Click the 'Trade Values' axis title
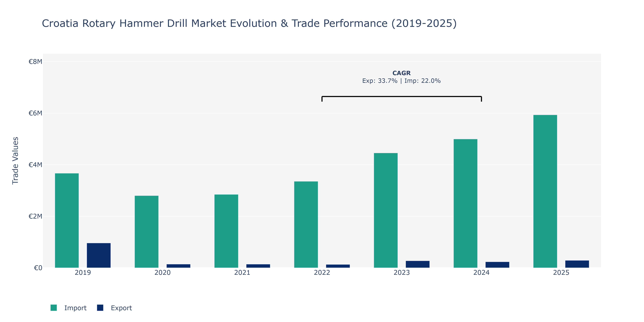This screenshot has width=644, height=322. coord(16,161)
